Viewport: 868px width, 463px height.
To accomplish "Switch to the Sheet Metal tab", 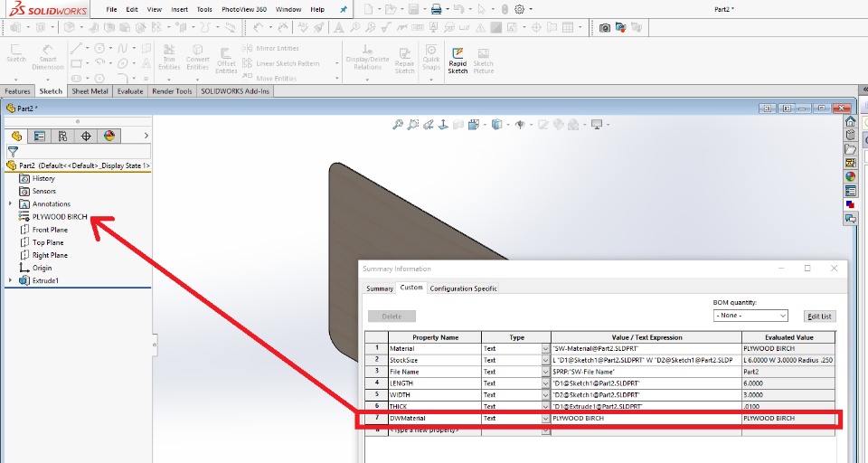I will pyautogui.click(x=90, y=91).
